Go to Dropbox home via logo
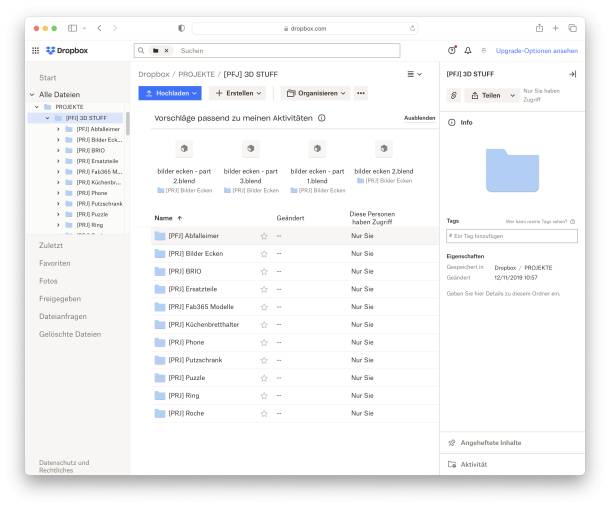The width and height of the screenshot is (610, 508). click(x=67, y=51)
